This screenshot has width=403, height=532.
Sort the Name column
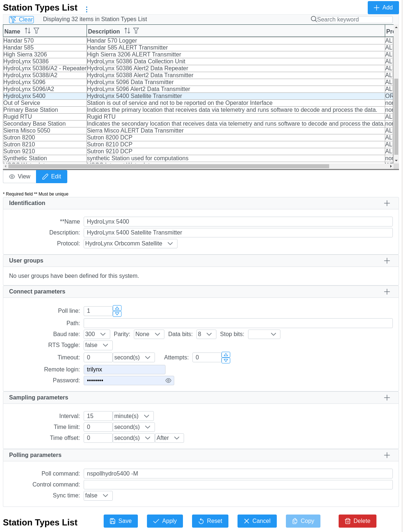coord(28,31)
